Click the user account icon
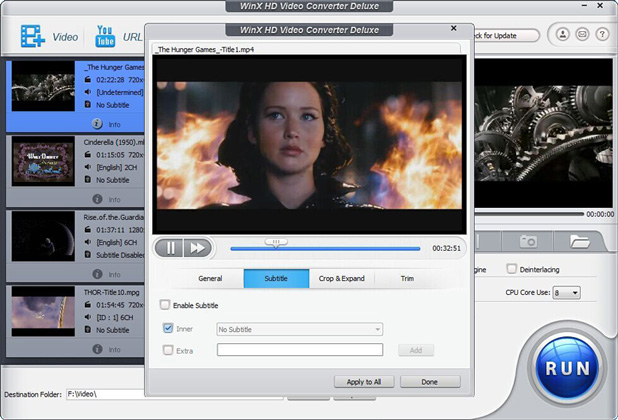 (x=563, y=35)
